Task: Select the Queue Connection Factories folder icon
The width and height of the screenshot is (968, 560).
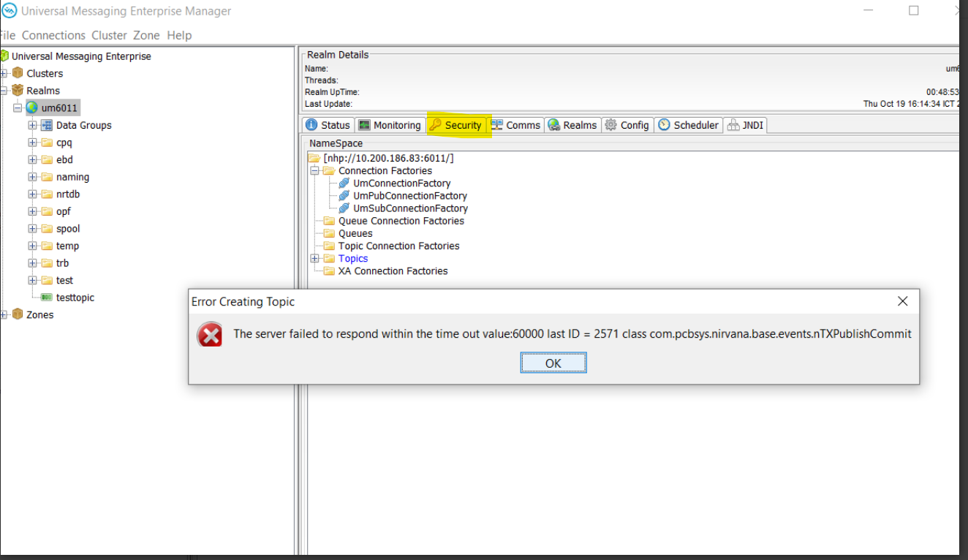Action: (329, 221)
